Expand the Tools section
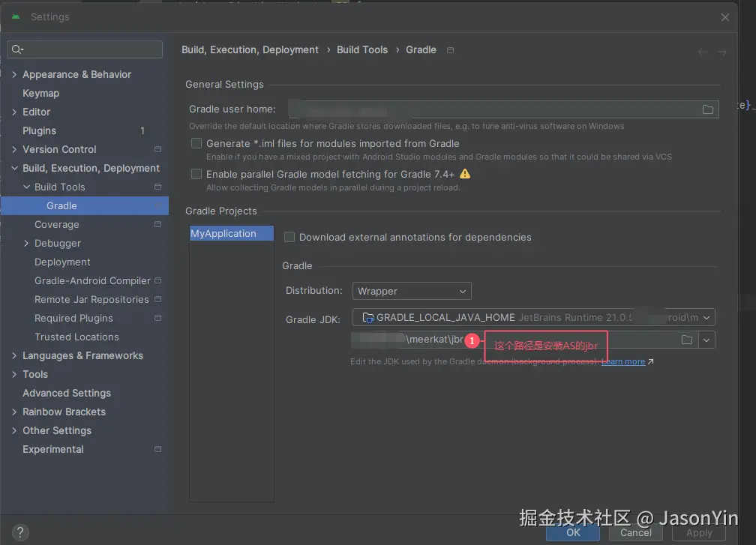The image size is (756, 545). pos(14,374)
